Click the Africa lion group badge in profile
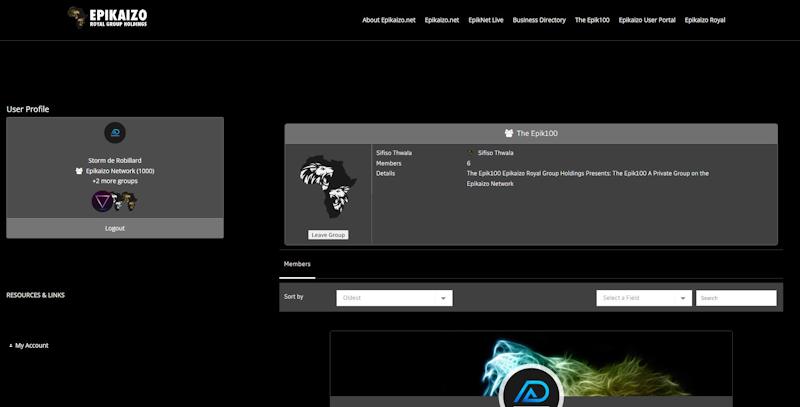 pos(127,201)
